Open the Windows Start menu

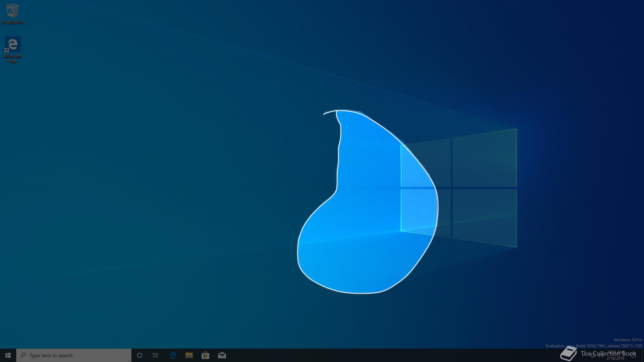pos(8,355)
